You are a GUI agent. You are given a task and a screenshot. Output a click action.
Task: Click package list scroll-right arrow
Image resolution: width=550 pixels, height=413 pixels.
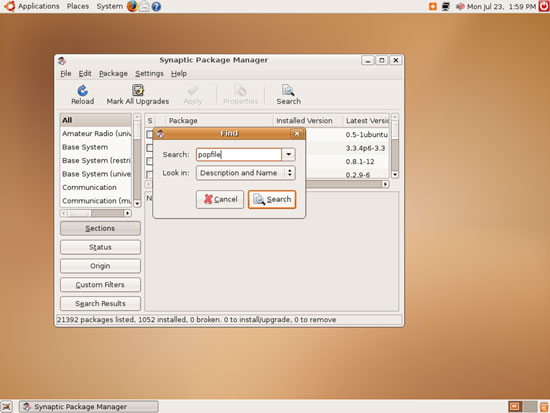(x=385, y=184)
